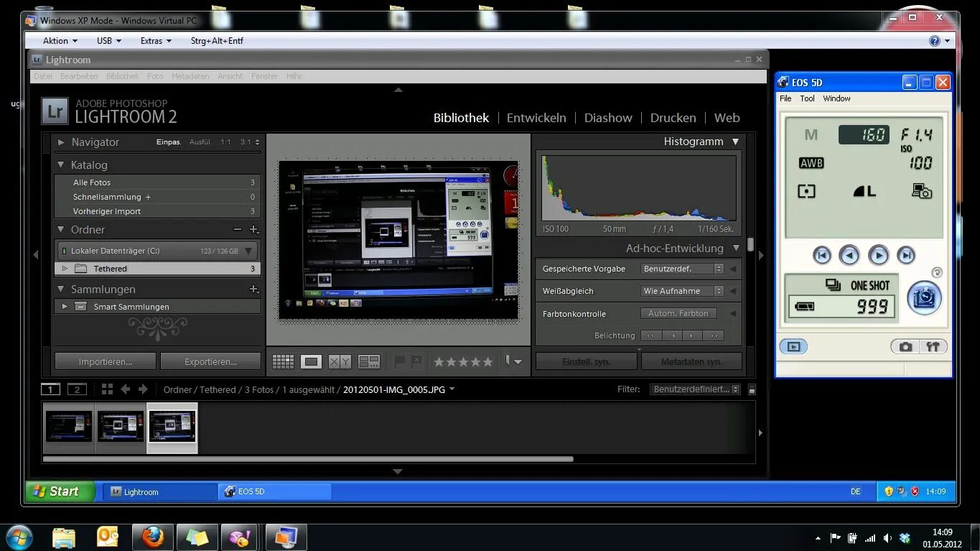Viewport: 980px width, 551px height.
Task: Collapse the Katalog panel
Action: [61, 165]
